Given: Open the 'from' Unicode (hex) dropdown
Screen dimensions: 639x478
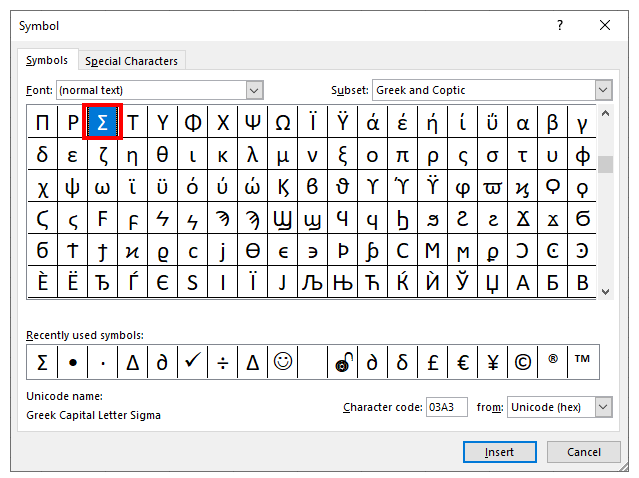Looking at the screenshot, I should 602,407.
